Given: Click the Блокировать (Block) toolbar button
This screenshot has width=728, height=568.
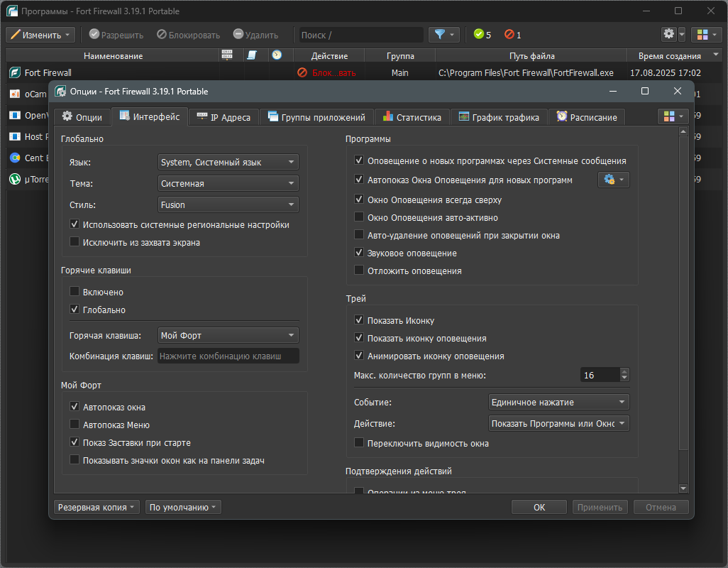Looking at the screenshot, I should pyautogui.click(x=189, y=35).
